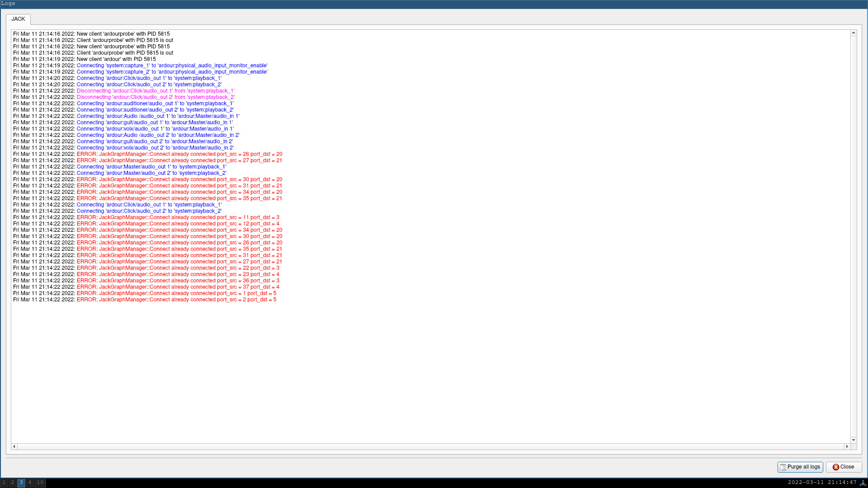
Task: Click the horizontal scrollbar track
Action: tap(429, 446)
